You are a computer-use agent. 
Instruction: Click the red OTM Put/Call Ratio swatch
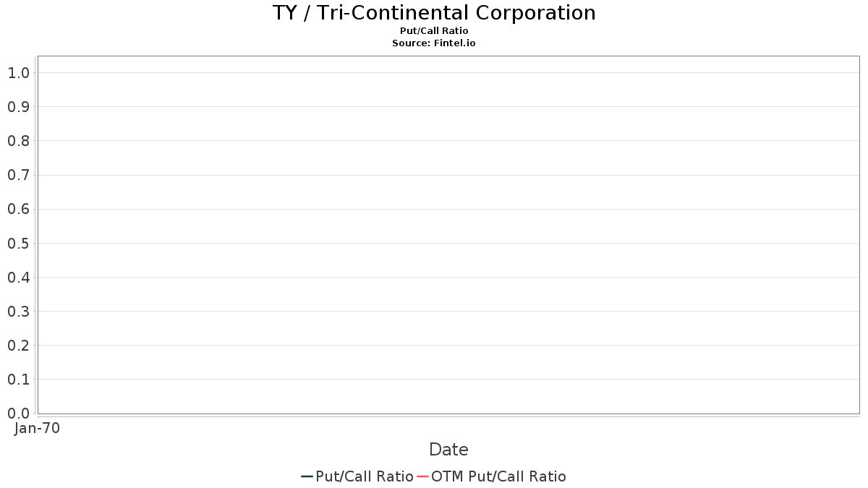pos(423,476)
